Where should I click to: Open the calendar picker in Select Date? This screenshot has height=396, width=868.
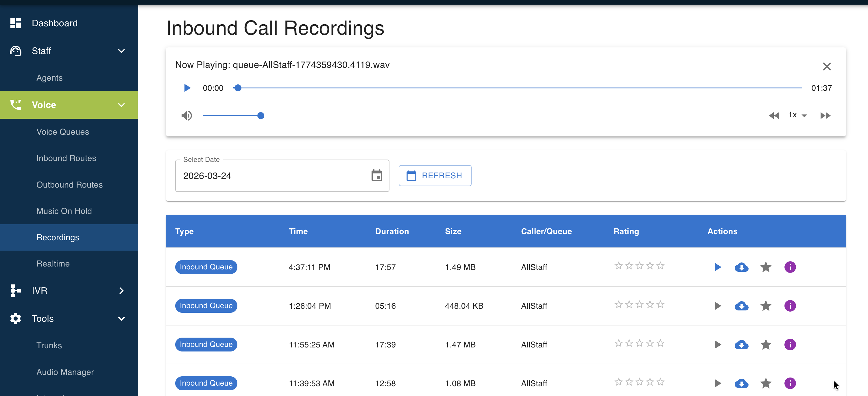[x=376, y=175]
